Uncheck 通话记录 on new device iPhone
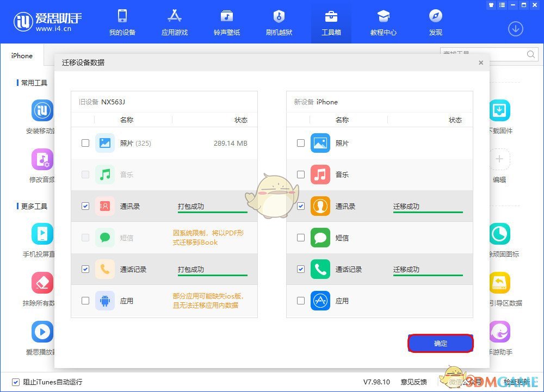 click(x=301, y=269)
